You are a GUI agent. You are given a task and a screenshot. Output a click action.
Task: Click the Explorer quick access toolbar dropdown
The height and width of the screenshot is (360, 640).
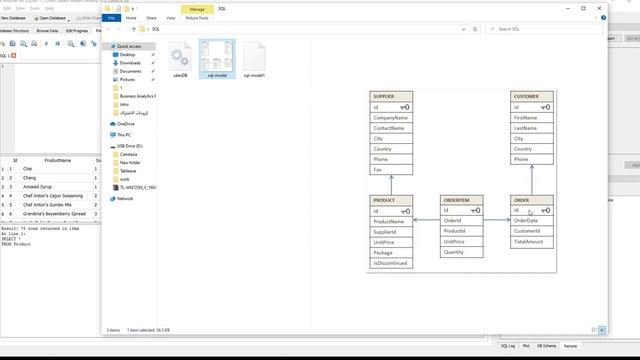tap(133, 9)
